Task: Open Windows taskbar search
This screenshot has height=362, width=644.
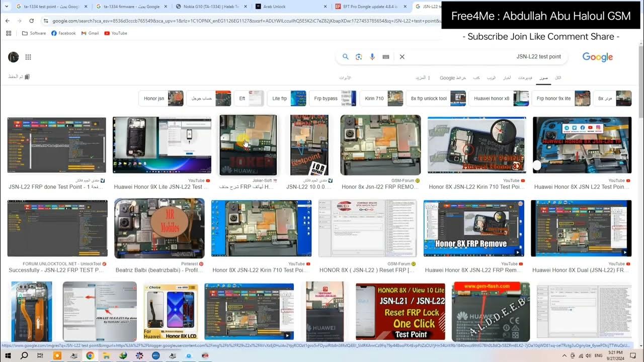Action: [24, 355]
